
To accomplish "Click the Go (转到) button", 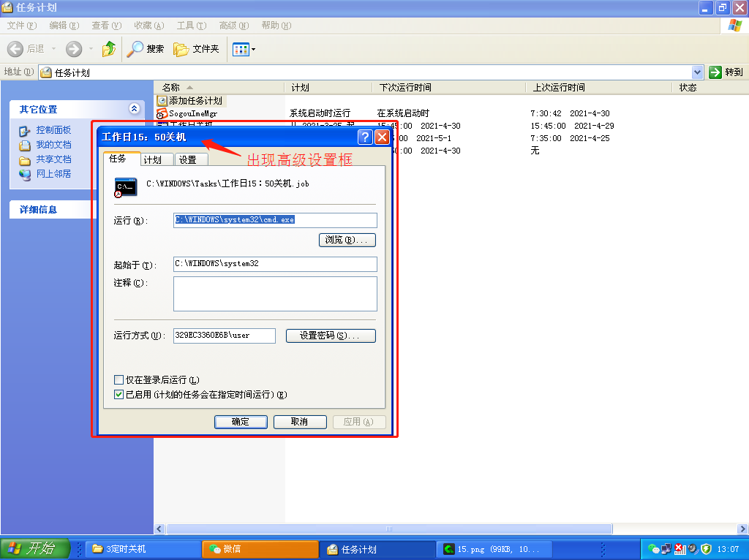I will coord(726,72).
